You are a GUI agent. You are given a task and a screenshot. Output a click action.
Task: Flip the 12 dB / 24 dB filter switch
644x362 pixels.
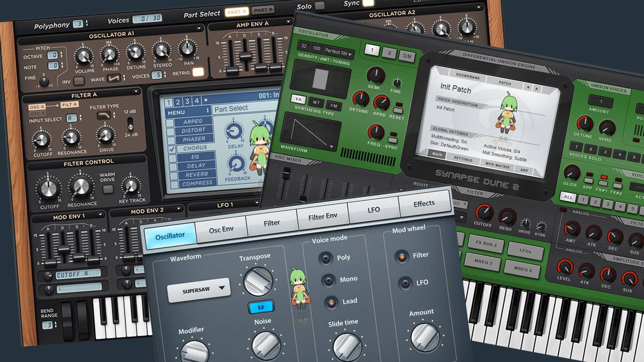(131, 124)
